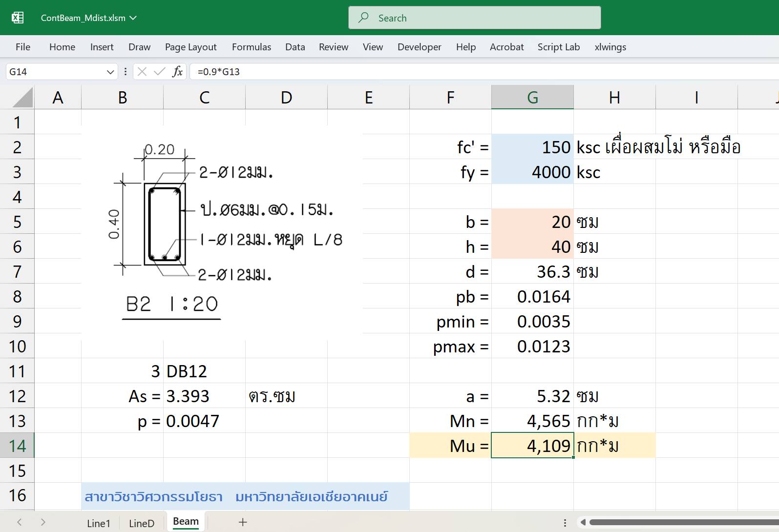Switch to the LineD sheet tab

tap(142, 523)
